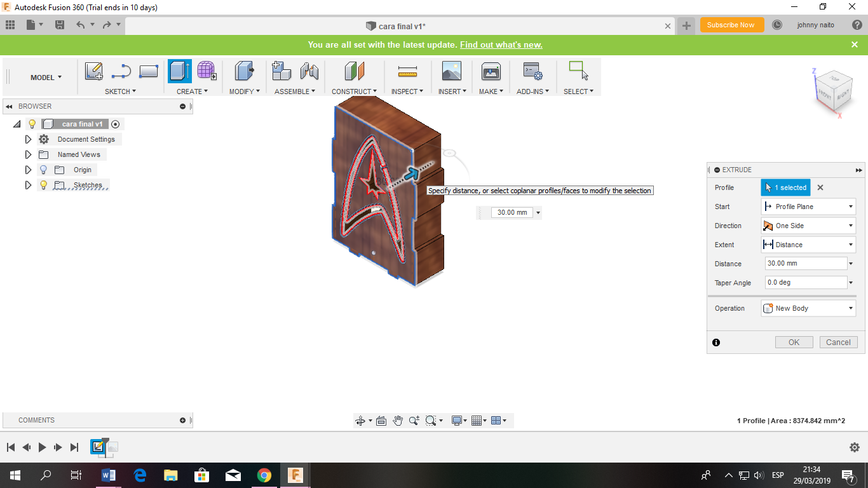Open timeline settings gear

tap(855, 447)
